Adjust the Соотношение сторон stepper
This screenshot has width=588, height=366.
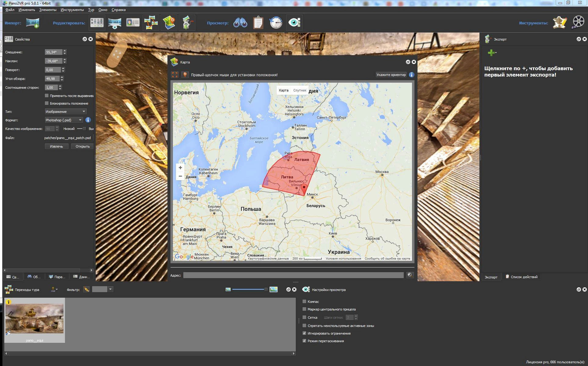pyautogui.click(x=60, y=88)
